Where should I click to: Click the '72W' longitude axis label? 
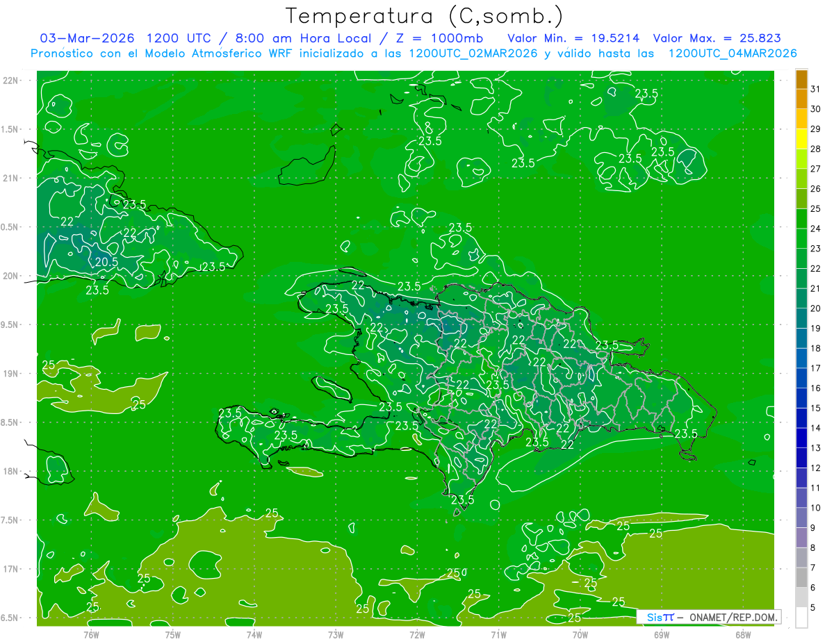pyautogui.click(x=417, y=635)
